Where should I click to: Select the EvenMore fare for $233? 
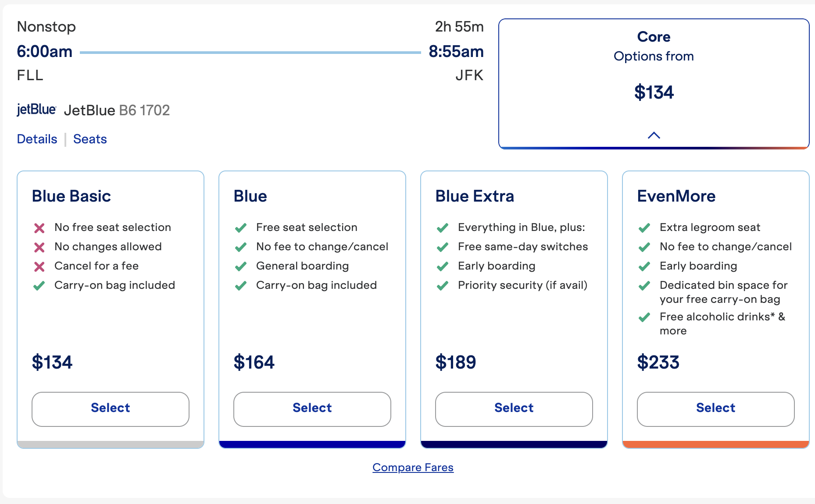coord(715,408)
